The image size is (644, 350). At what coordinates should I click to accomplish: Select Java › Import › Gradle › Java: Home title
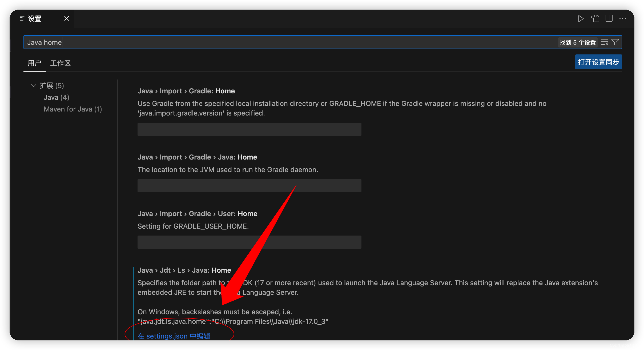point(197,157)
